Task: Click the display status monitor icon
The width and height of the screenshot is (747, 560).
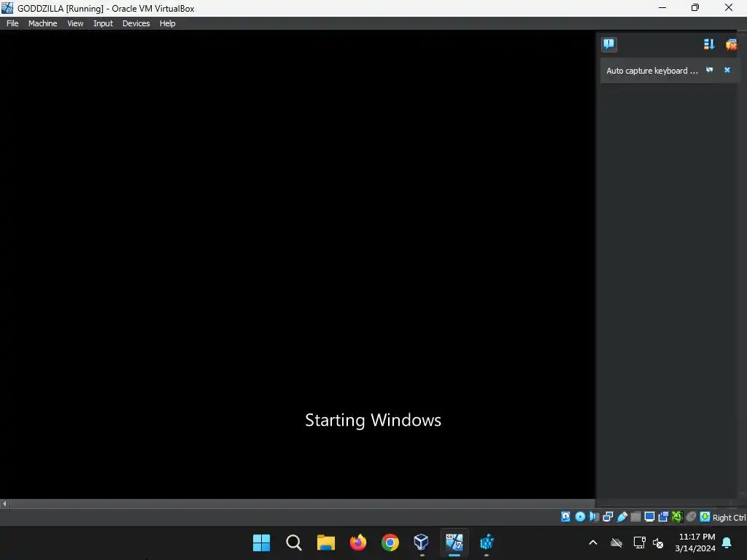Action: coord(649,517)
